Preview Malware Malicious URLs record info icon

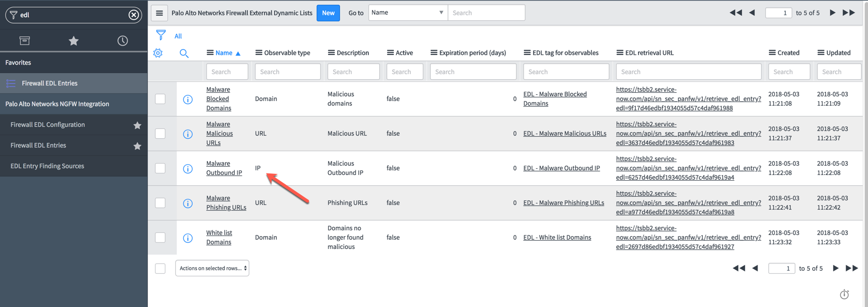tap(188, 134)
